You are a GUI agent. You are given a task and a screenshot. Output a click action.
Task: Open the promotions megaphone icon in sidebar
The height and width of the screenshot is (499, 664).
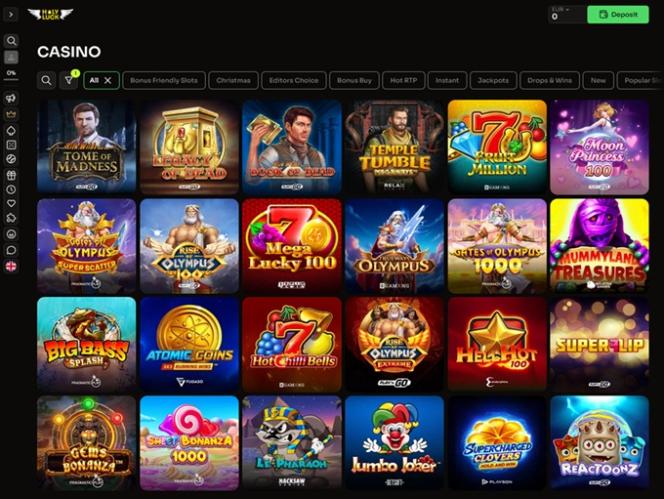click(11, 98)
